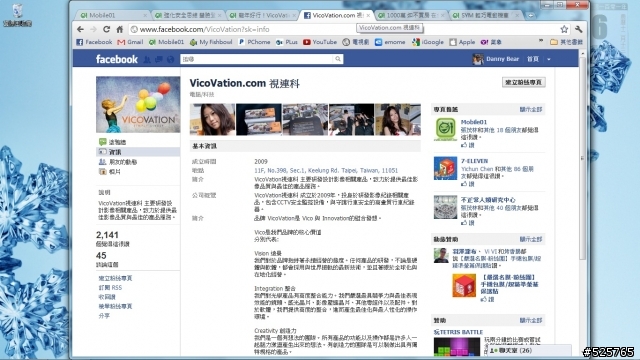640x360 pixels.
Task: Open the 7-ELEVEN page thumbnail
Action: pyautogui.click(x=445, y=168)
